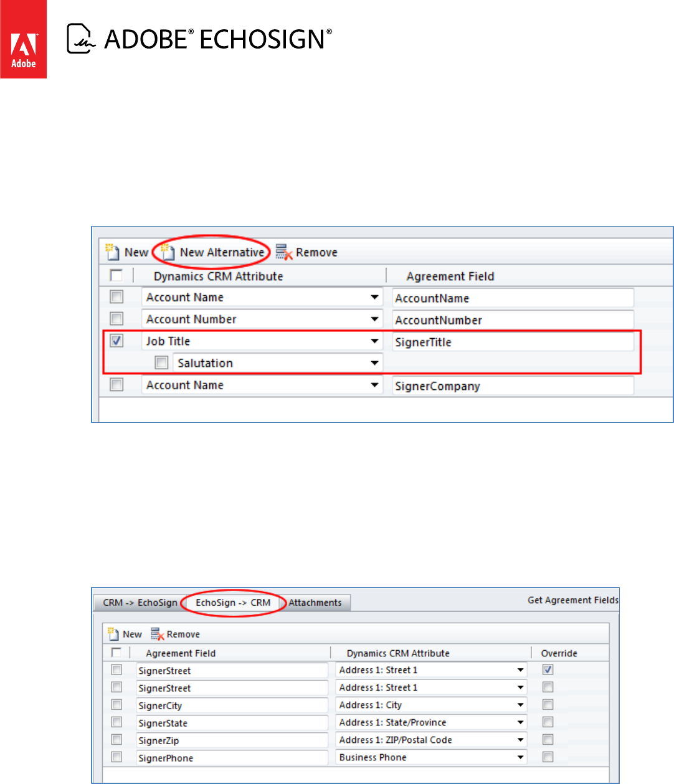The image size is (674, 784).
Task: Click the New Alternative toolbar button
Action: 213,252
